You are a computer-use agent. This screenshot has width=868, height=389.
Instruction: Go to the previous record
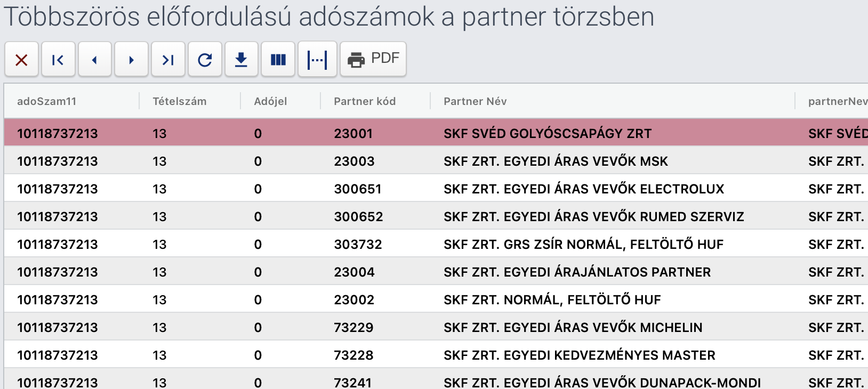point(95,60)
